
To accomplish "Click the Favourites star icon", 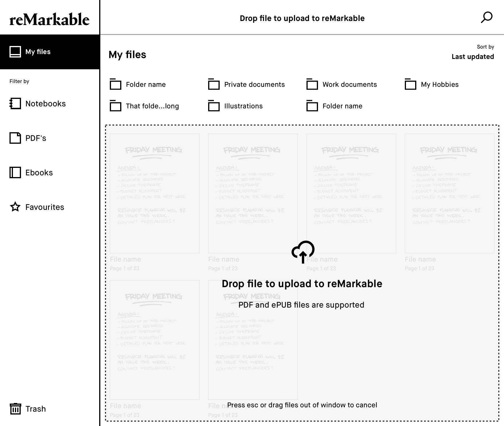I will tap(15, 207).
